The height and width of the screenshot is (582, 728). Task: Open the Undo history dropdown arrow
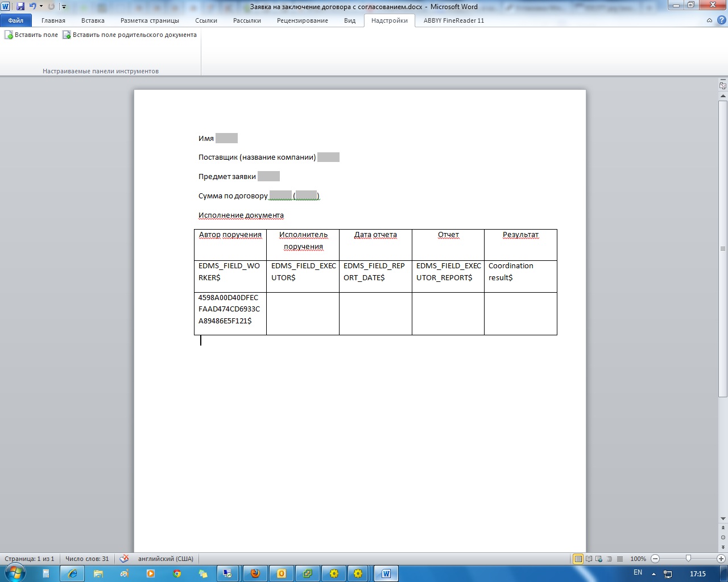coord(41,7)
